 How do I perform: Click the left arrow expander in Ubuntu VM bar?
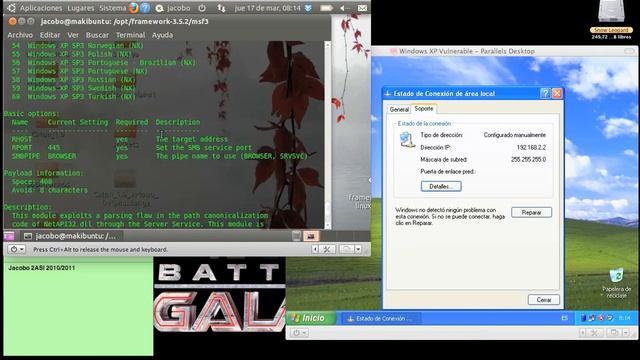coord(315,249)
